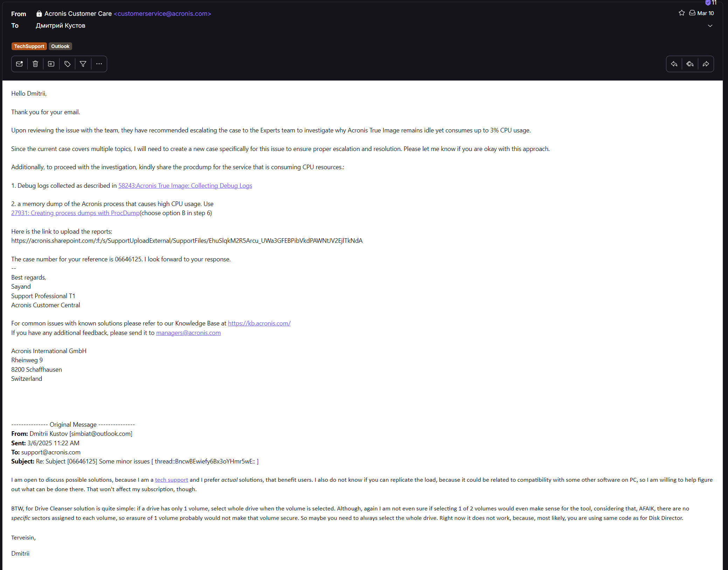The width and height of the screenshot is (728, 570).
Task: Expand message details chevron
Action: click(x=710, y=26)
